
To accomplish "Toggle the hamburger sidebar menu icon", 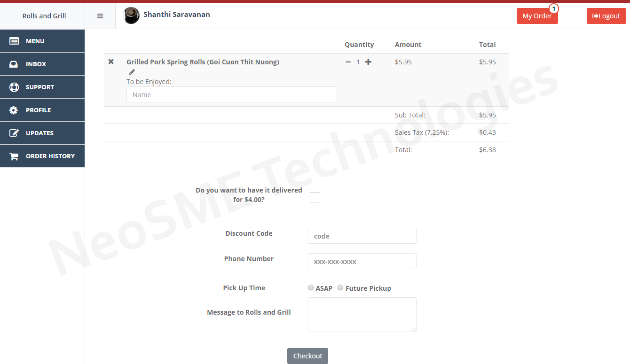I will 100,16.
